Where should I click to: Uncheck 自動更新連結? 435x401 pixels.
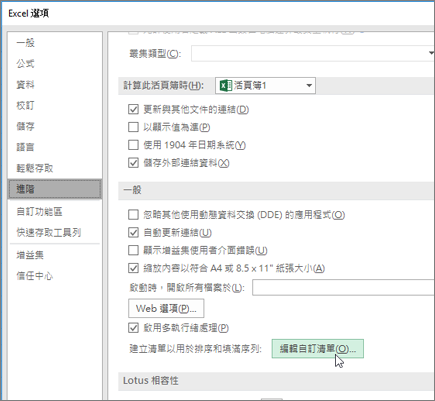tap(133, 233)
